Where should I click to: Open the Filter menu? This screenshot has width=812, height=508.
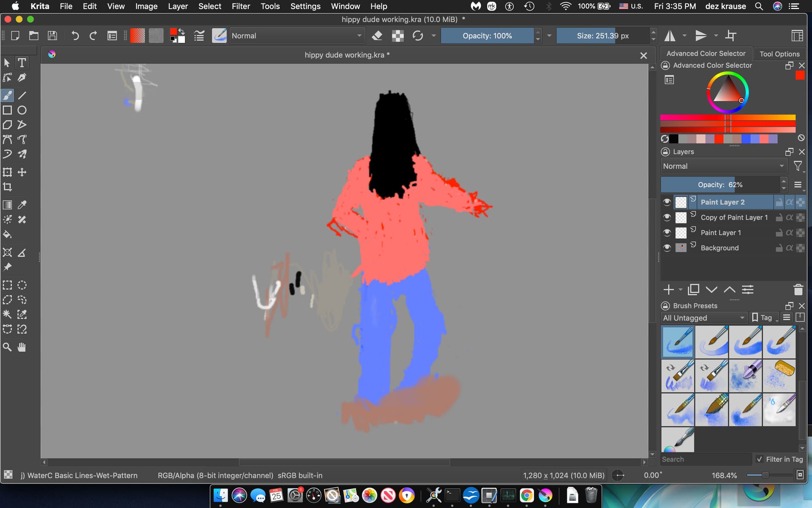point(241,6)
